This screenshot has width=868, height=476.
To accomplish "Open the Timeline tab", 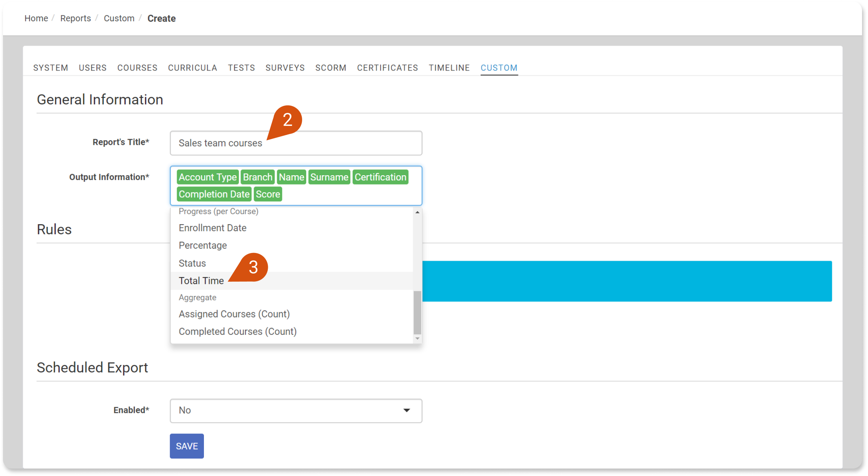I will coord(449,68).
